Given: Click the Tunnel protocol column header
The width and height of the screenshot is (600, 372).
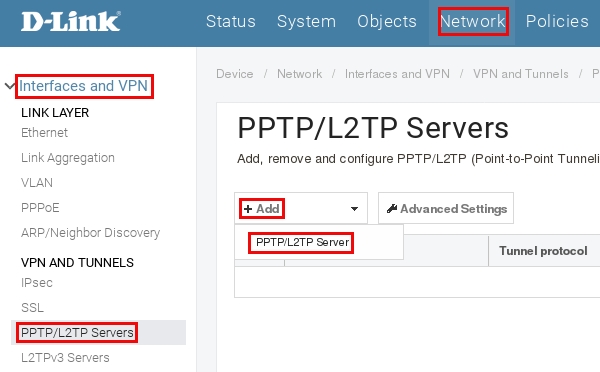Looking at the screenshot, I should coord(543,251).
